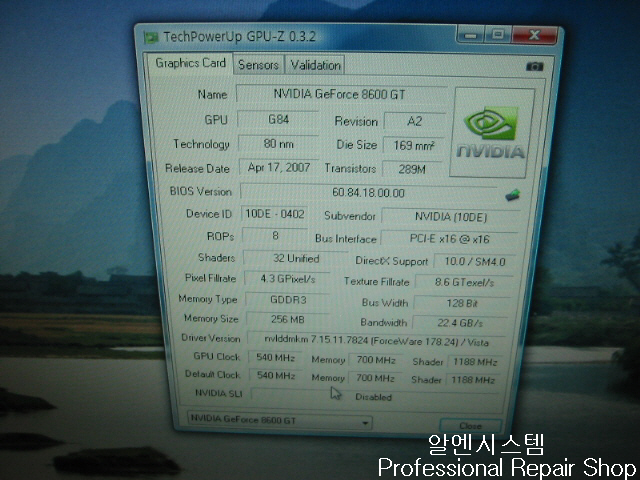Click the BIOS Version label

[x=201, y=191]
